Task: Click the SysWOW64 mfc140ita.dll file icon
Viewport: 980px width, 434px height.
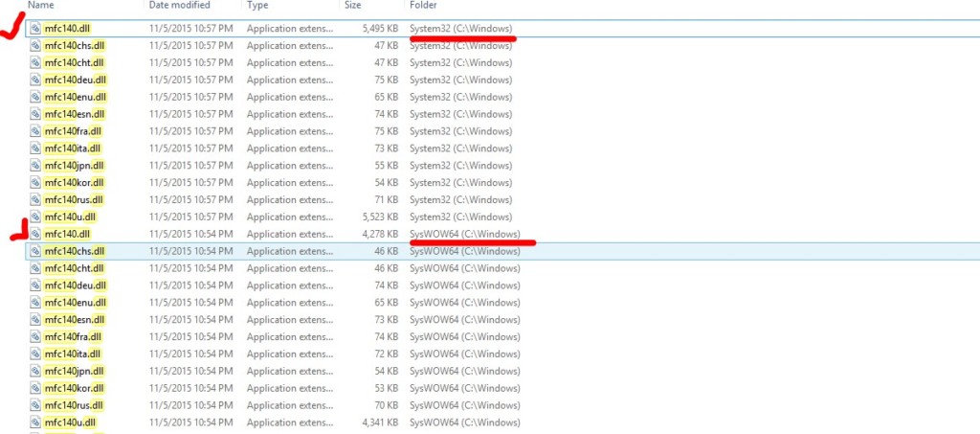Action: tap(35, 354)
